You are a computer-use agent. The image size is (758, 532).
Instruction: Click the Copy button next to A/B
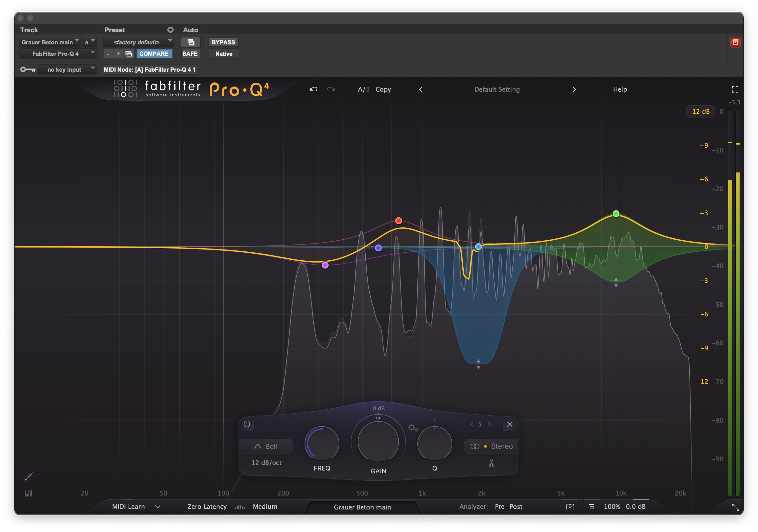(383, 89)
